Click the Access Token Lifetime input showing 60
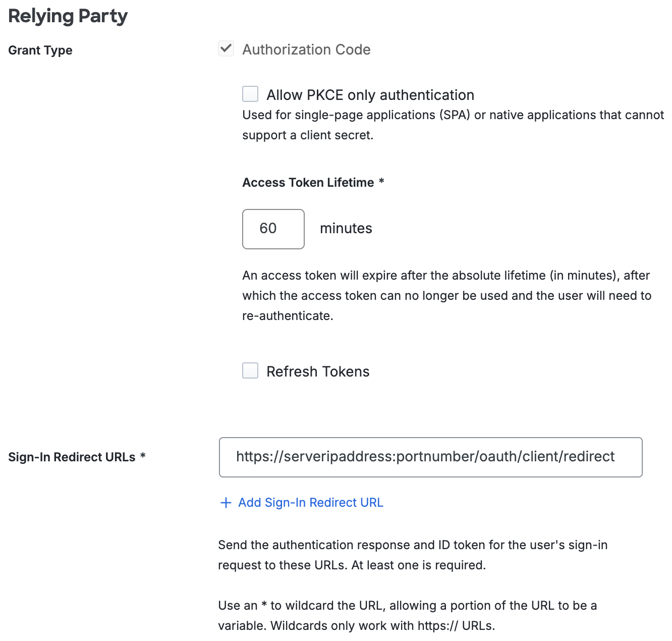 273,229
